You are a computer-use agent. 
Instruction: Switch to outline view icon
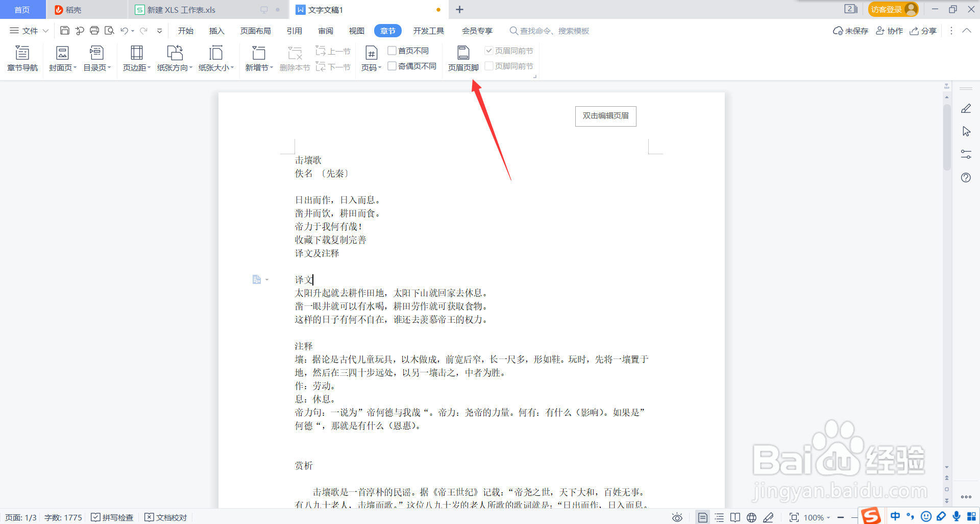[x=719, y=517]
